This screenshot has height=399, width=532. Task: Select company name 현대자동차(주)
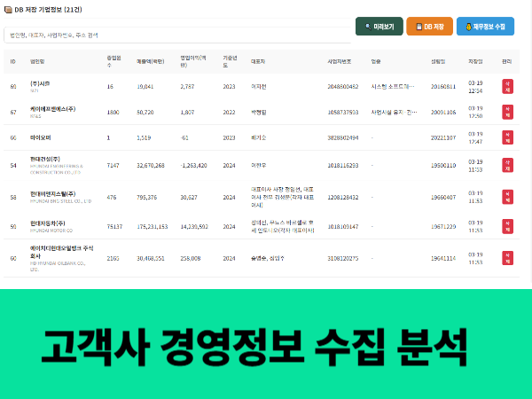[48, 223]
